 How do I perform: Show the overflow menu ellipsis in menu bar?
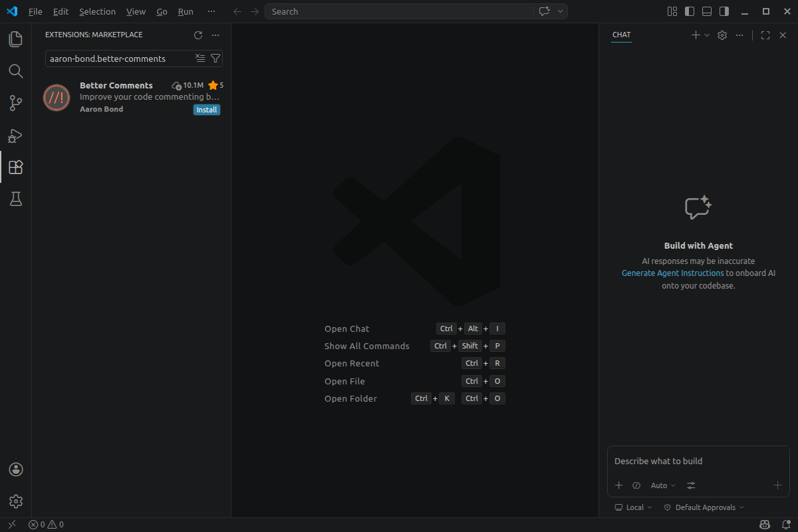tap(211, 11)
